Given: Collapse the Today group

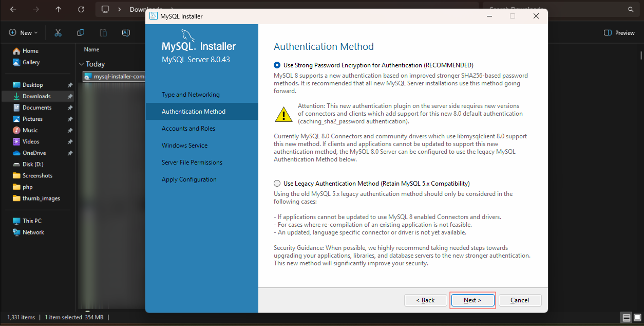Looking at the screenshot, I should click(81, 64).
